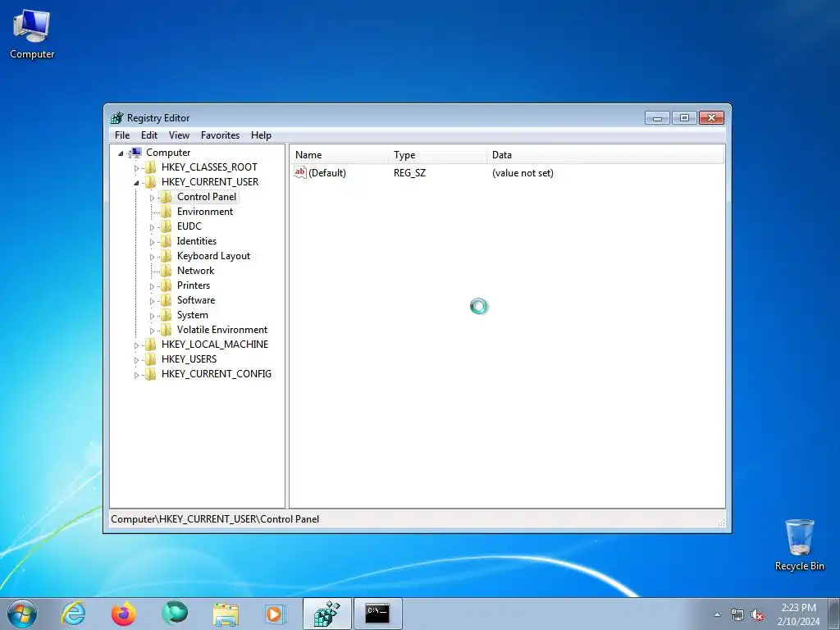This screenshot has height=630, width=840.
Task: Show hidden system tray icons
Action: (x=717, y=615)
